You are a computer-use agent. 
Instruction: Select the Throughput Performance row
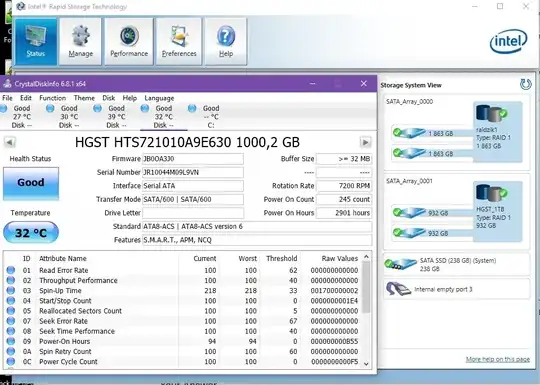click(x=183, y=280)
